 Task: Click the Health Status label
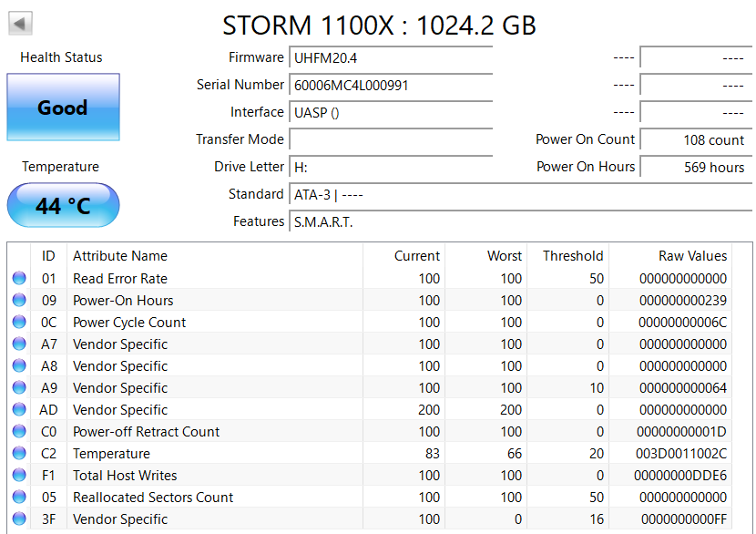(x=61, y=56)
